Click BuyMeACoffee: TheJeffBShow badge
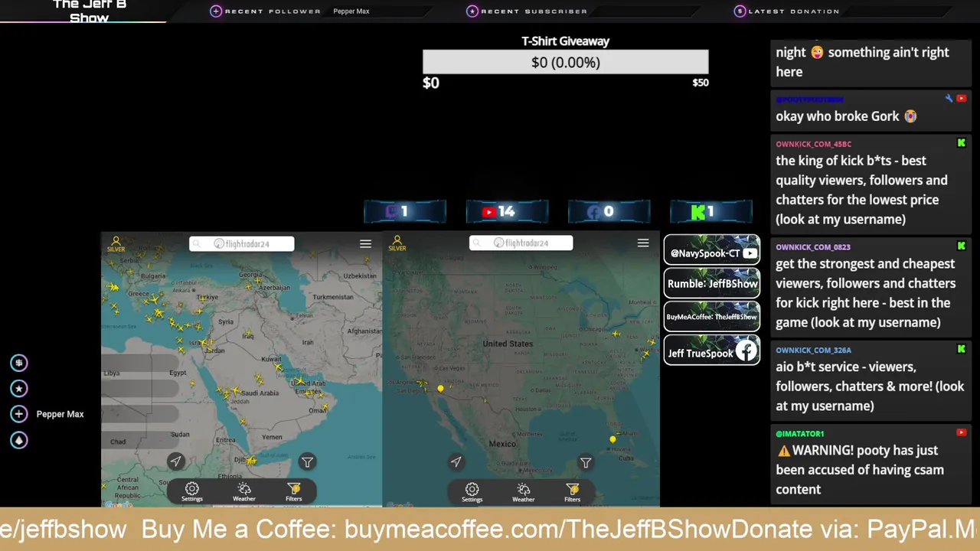 click(712, 316)
